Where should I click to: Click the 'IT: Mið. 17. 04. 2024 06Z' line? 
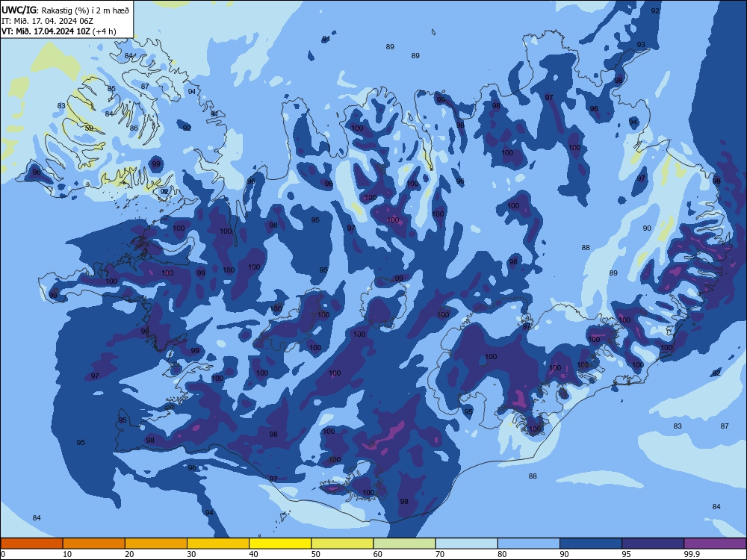coord(46,21)
